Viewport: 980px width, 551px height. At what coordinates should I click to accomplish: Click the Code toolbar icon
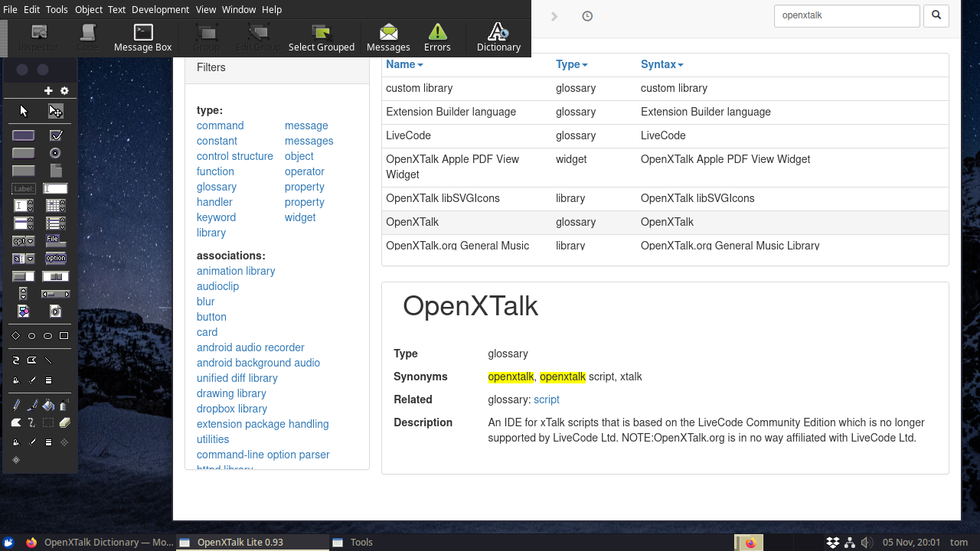pyautogui.click(x=87, y=37)
